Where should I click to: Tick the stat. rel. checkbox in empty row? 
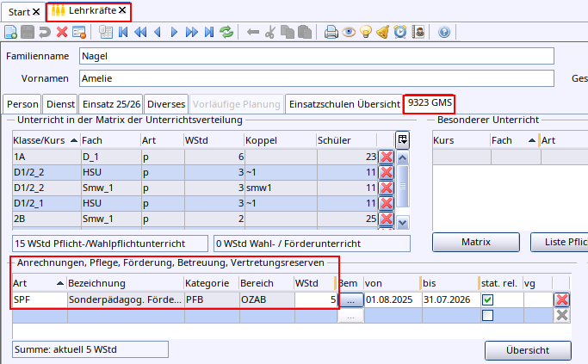pos(488,316)
